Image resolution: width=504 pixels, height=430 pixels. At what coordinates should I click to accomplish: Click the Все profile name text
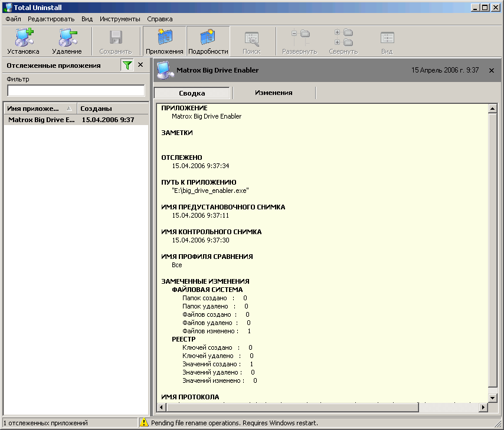point(177,265)
